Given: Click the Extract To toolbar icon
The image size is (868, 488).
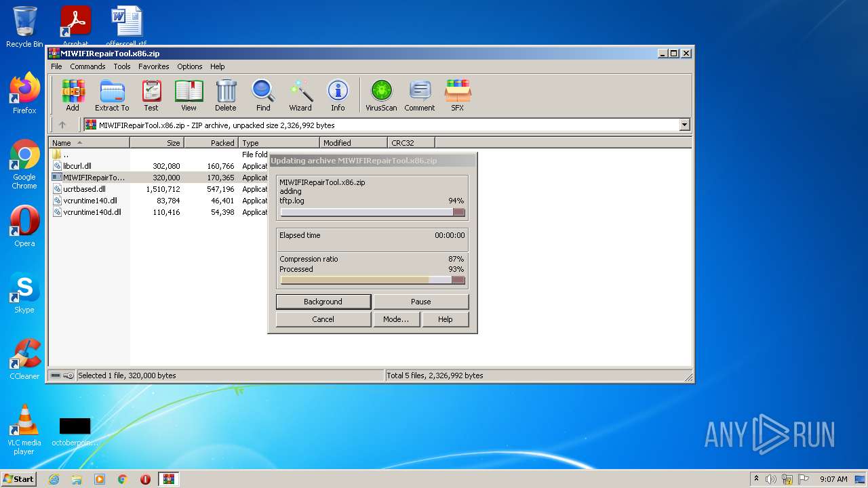Looking at the screenshot, I should pyautogui.click(x=112, y=95).
